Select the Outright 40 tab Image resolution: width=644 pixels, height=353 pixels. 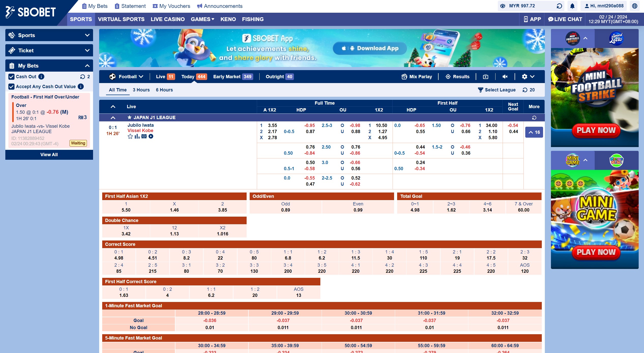pos(279,77)
